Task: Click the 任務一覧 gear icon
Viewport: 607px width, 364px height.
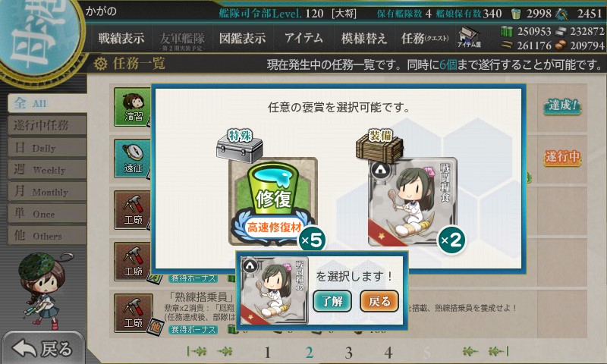Action: 101,64
